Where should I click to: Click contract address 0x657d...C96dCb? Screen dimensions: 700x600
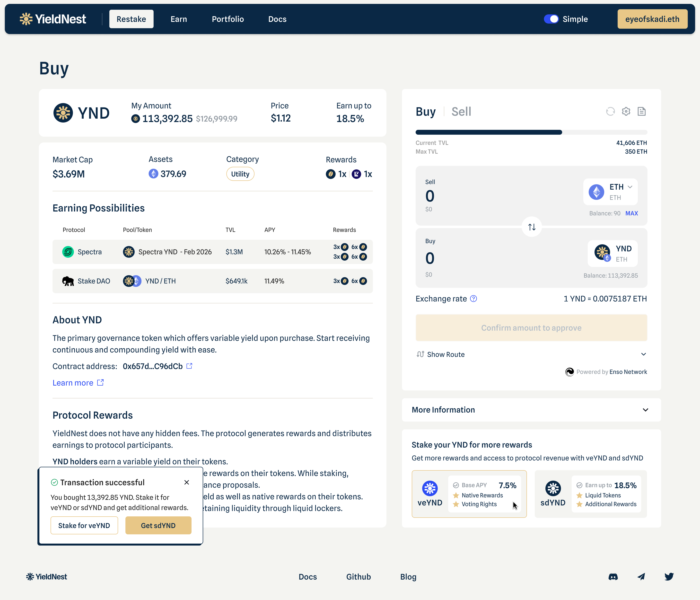tap(153, 366)
